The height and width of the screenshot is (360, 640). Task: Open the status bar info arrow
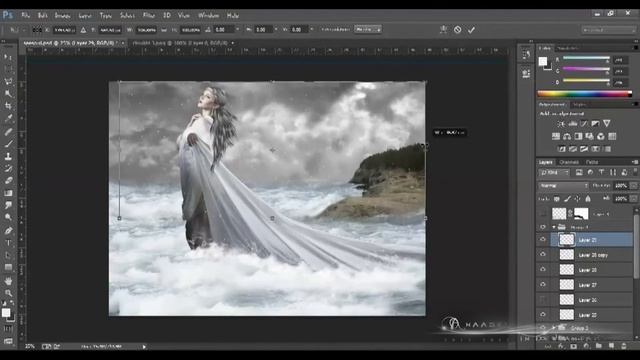(144, 347)
